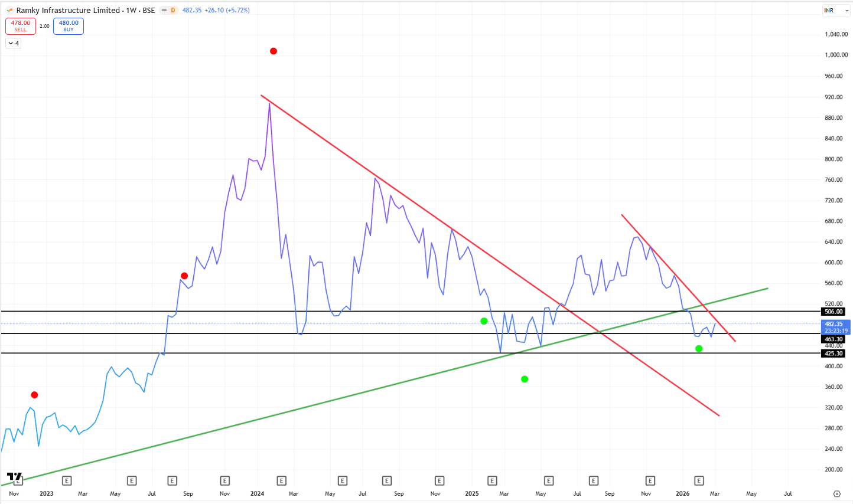Image resolution: width=853 pixels, height=504 pixels.
Task: Open the earnings E marker for August 2025
Action: pyautogui.click(x=594, y=481)
